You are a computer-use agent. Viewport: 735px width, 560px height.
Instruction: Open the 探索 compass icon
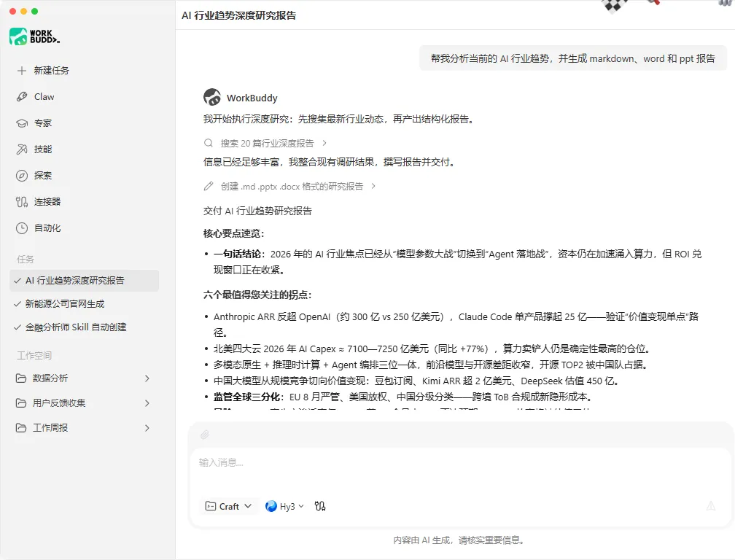[22, 176]
